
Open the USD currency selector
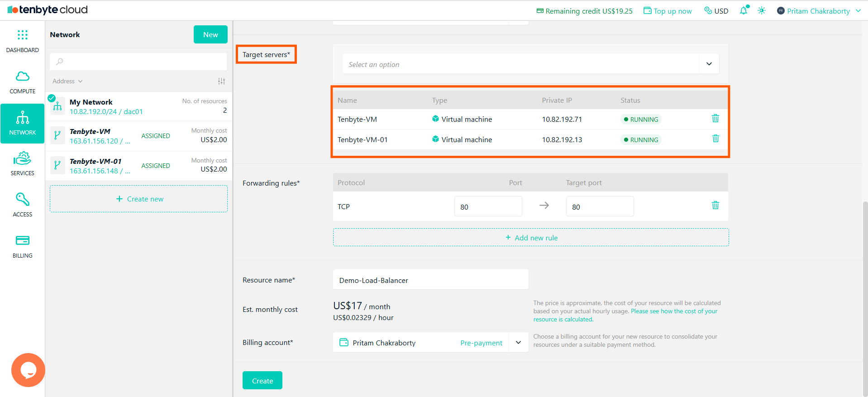click(716, 11)
